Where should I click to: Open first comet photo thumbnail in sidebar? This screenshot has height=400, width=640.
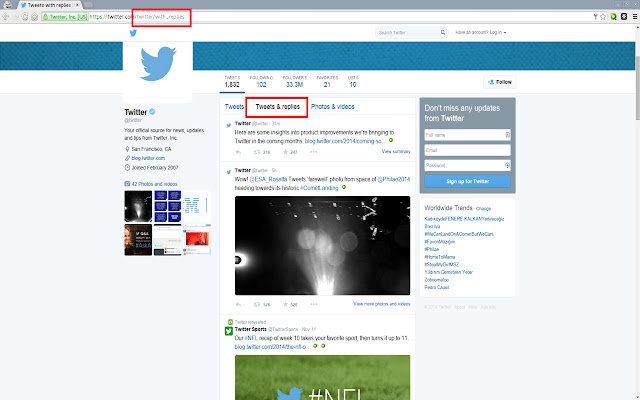138,206
